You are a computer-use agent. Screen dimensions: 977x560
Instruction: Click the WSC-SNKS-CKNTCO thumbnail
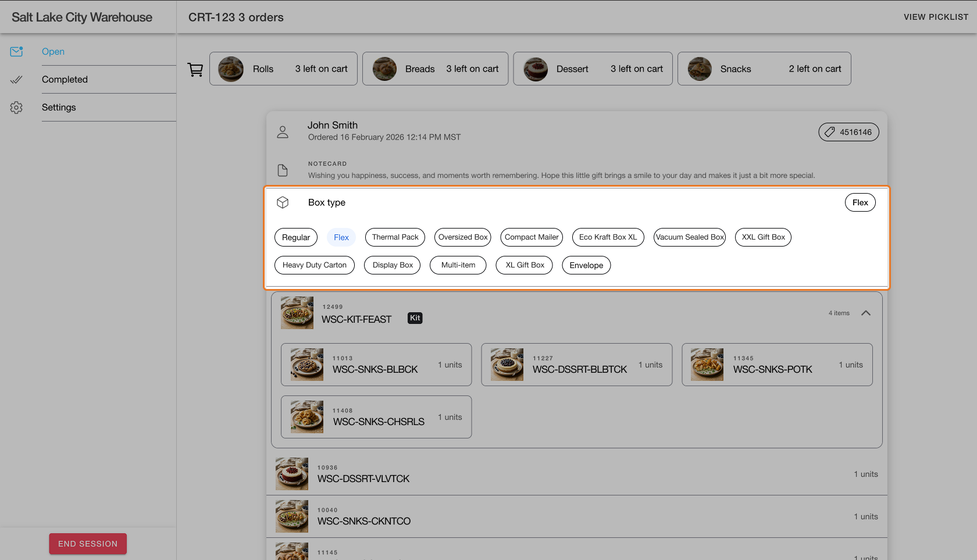(292, 516)
